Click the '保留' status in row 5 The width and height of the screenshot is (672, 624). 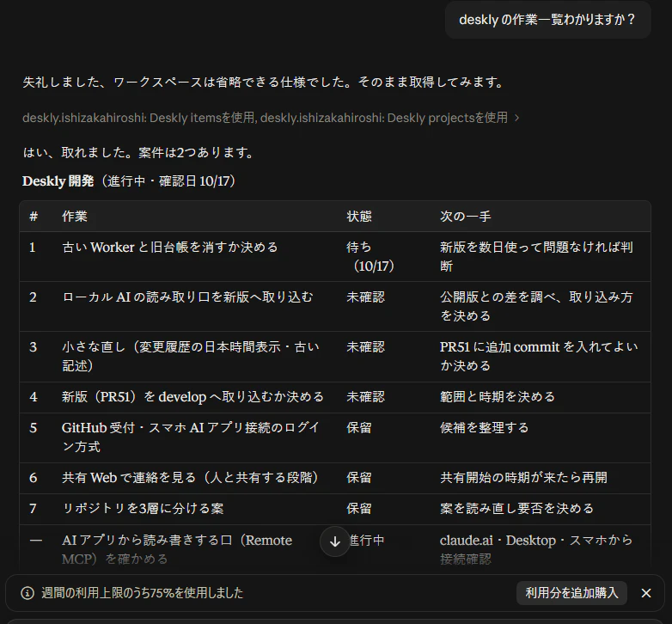tap(359, 428)
